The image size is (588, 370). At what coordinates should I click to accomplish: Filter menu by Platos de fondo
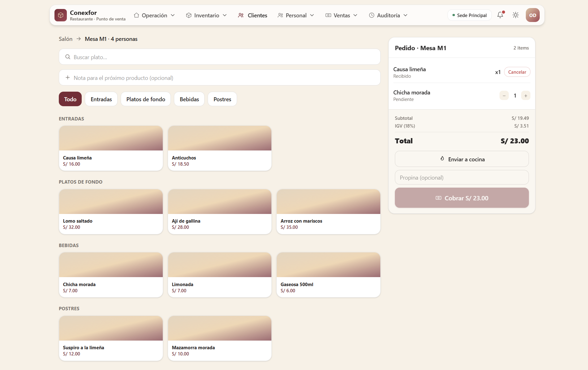click(146, 99)
